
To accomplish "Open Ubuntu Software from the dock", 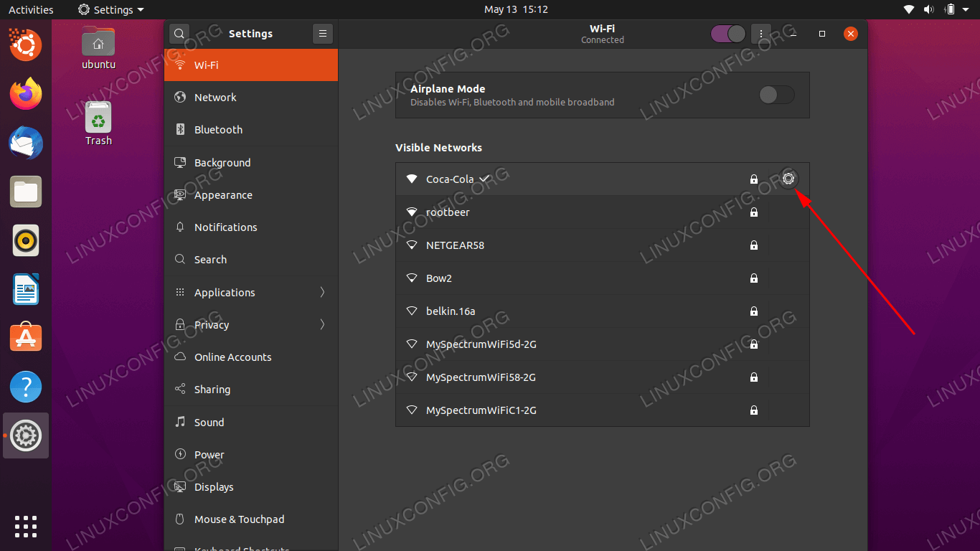I will coord(26,338).
